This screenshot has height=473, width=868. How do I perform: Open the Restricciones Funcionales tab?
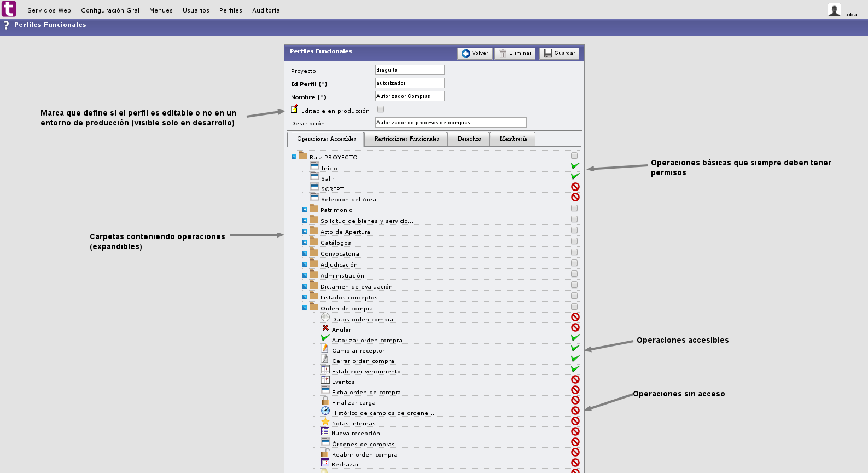pos(406,139)
